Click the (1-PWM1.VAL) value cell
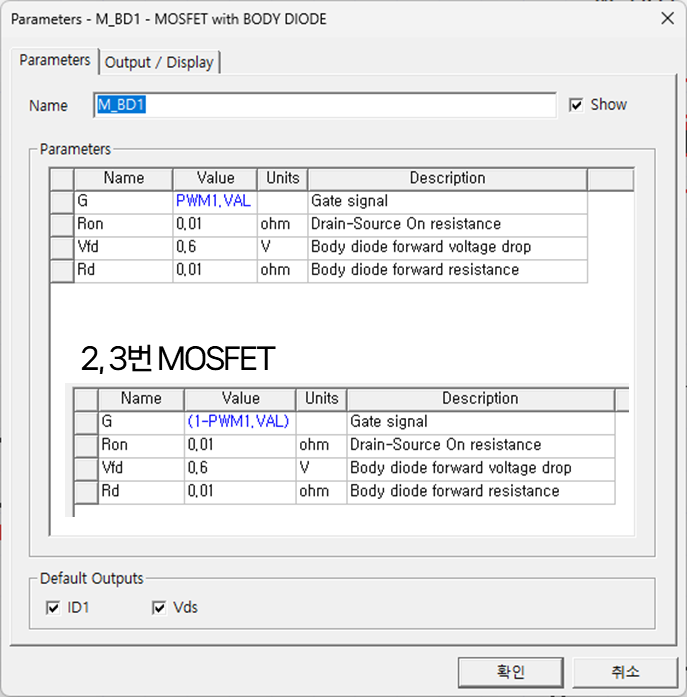This screenshot has height=697, width=687. point(239,422)
